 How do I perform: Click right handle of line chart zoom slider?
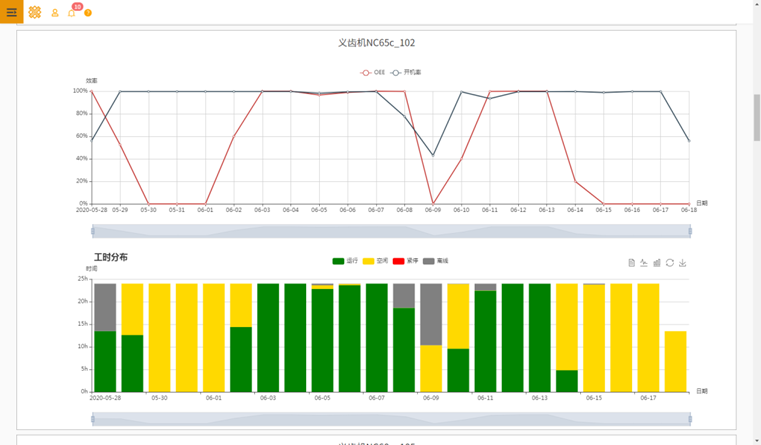point(690,231)
